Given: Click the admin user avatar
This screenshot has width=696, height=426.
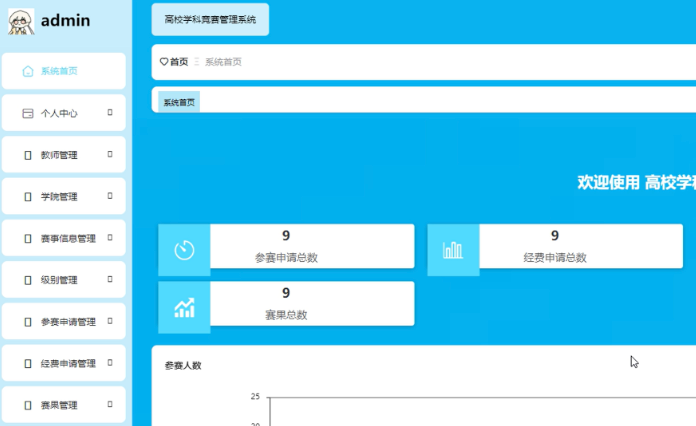Looking at the screenshot, I should pos(21,21).
